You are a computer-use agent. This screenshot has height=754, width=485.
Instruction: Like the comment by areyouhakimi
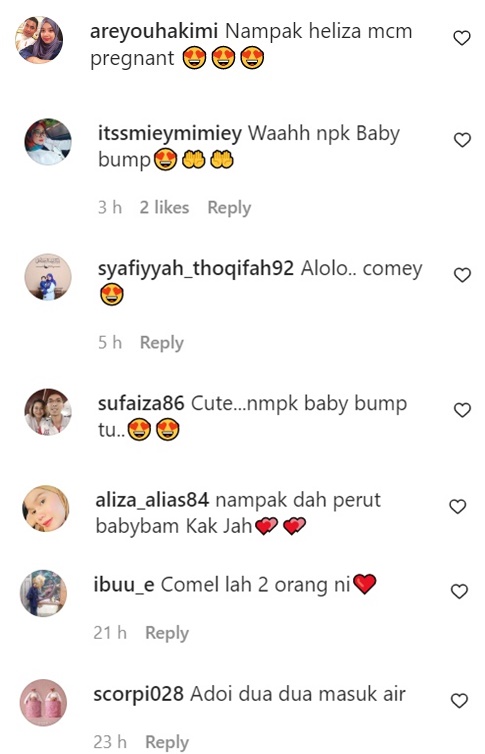[461, 38]
